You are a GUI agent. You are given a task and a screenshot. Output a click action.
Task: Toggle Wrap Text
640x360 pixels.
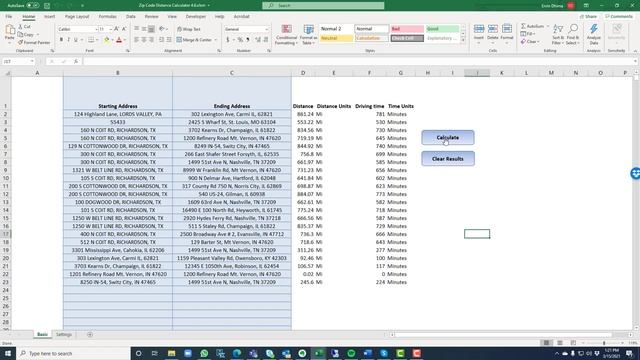pos(189,29)
